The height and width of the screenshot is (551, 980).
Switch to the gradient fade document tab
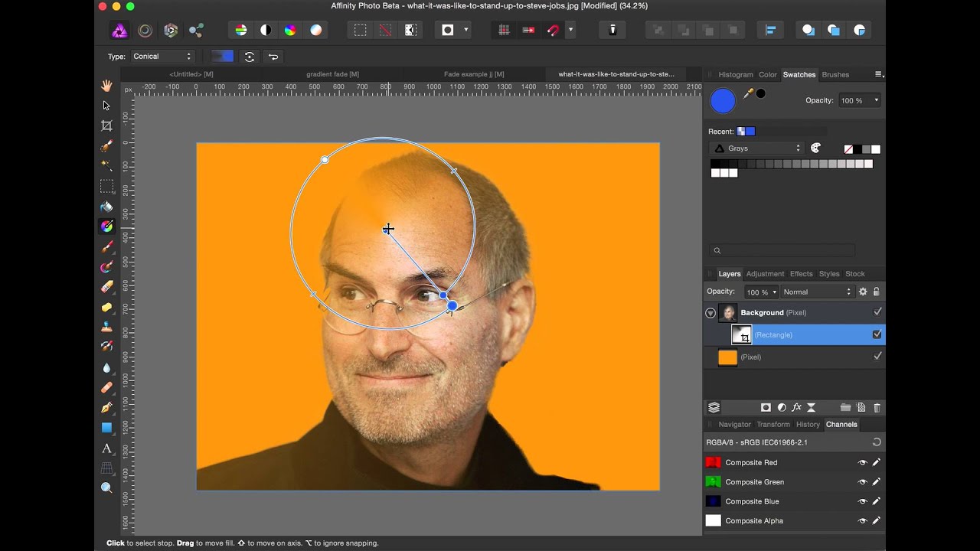[332, 74]
